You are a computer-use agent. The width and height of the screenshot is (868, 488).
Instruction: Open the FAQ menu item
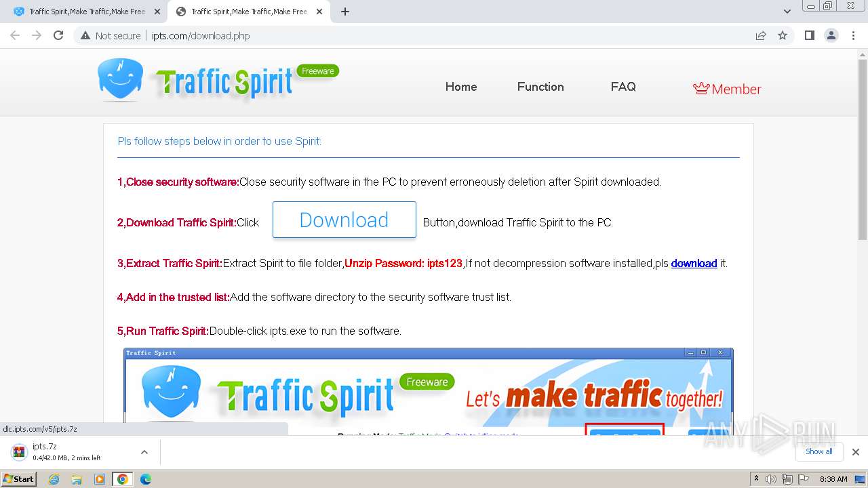pos(623,87)
